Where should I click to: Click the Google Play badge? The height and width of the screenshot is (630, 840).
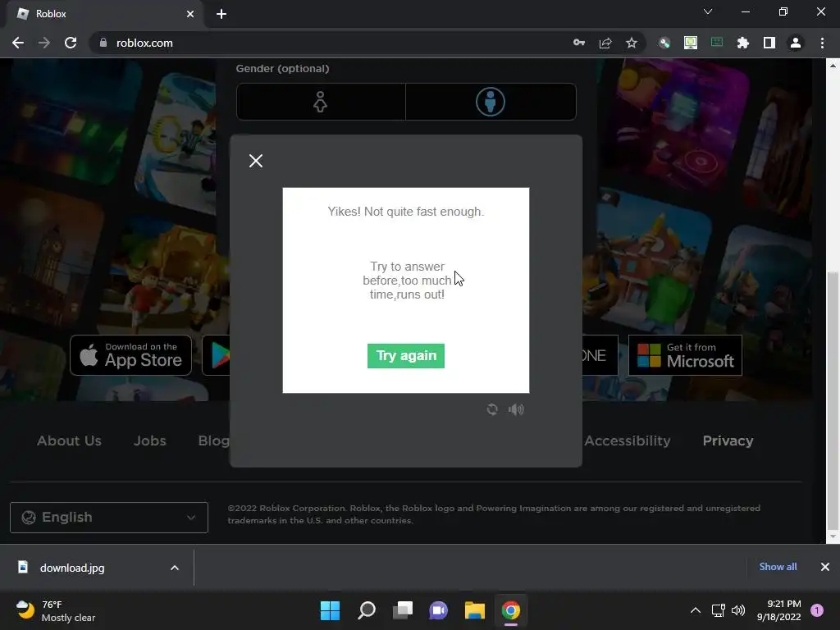pos(217,355)
